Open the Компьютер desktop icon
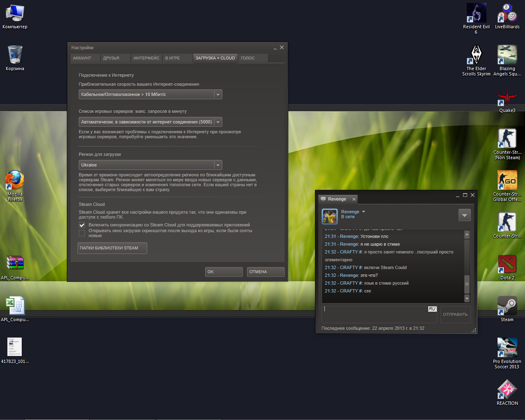Screen dimensions: 525x420 click(15, 16)
